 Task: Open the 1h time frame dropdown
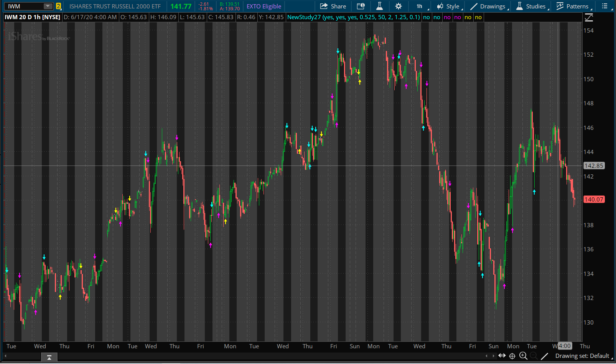pos(422,6)
